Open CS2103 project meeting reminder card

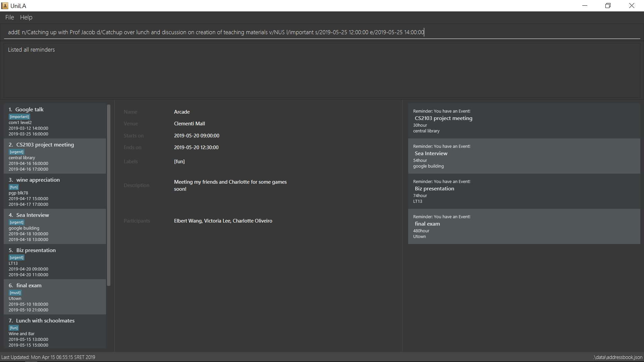524,121
